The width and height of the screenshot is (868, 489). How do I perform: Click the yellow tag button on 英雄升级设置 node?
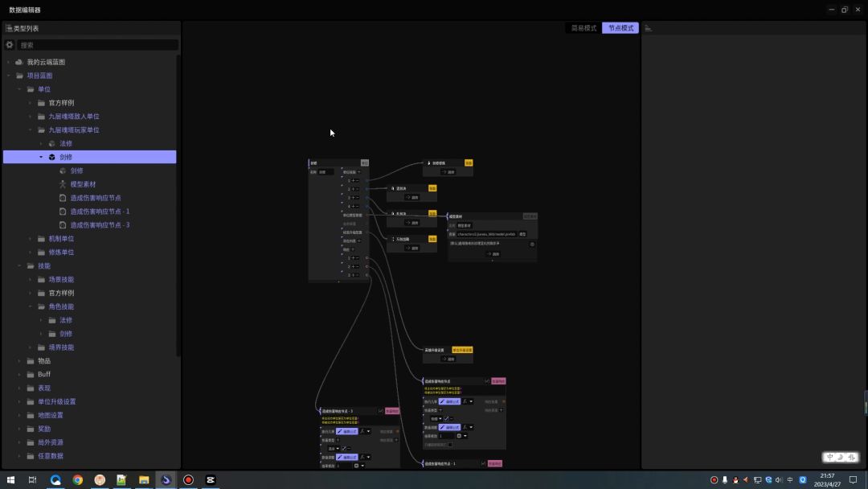pyautogui.click(x=462, y=350)
